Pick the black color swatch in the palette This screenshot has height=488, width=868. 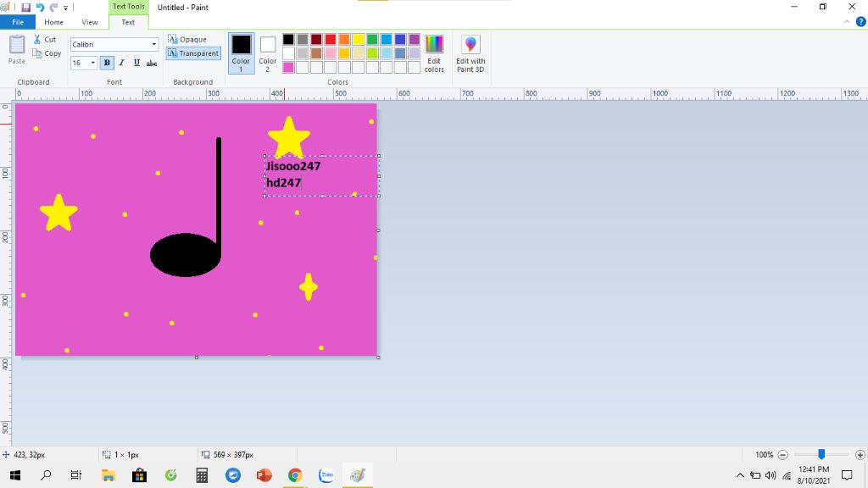(x=288, y=39)
